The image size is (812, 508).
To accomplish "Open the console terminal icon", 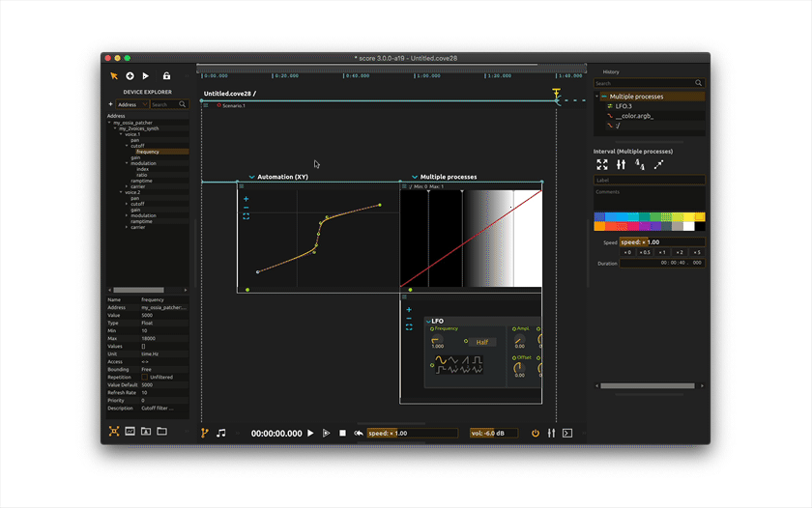I will pos(567,433).
